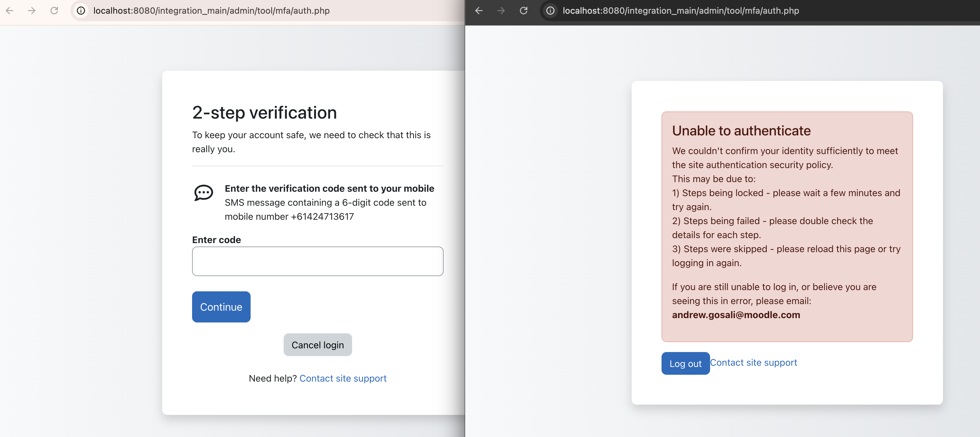The width and height of the screenshot is (980, 437).
Task: Click the SMS speech bubble icon
Action: point(204,193)
